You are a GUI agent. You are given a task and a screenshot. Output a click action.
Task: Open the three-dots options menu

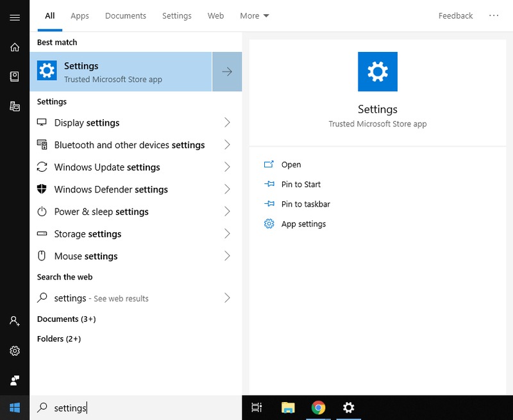coord(494,15)
